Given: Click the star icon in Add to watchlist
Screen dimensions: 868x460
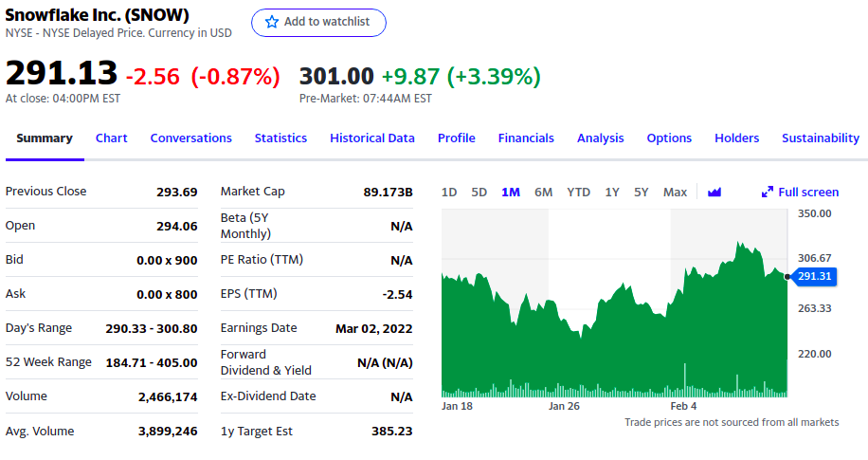Looking at the screenshot, I should (271, 22).
